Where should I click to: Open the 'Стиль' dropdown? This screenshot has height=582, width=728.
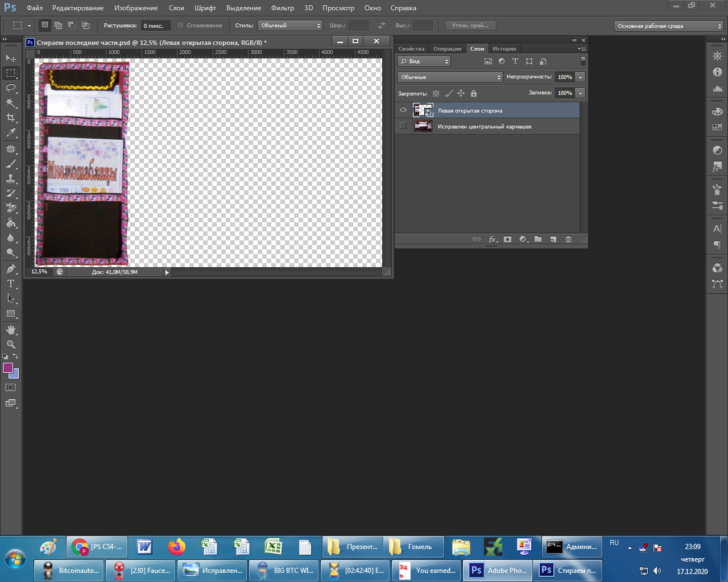(290, 26)
